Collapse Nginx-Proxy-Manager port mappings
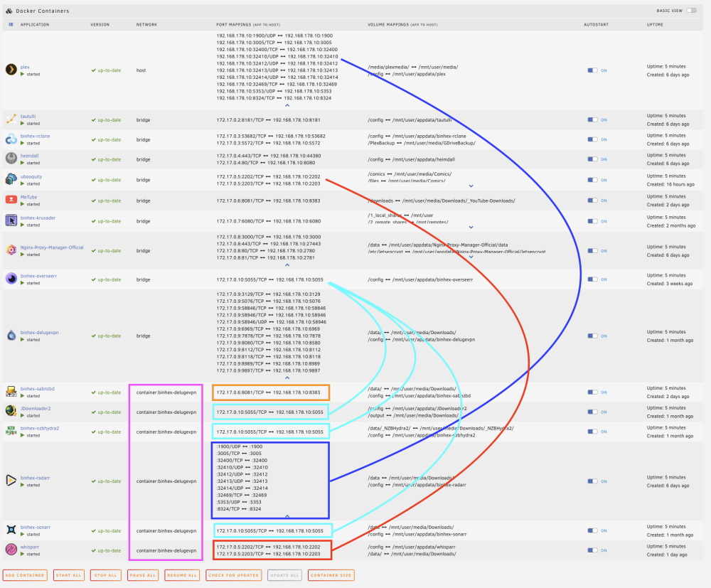 click(x=287, y=264)
